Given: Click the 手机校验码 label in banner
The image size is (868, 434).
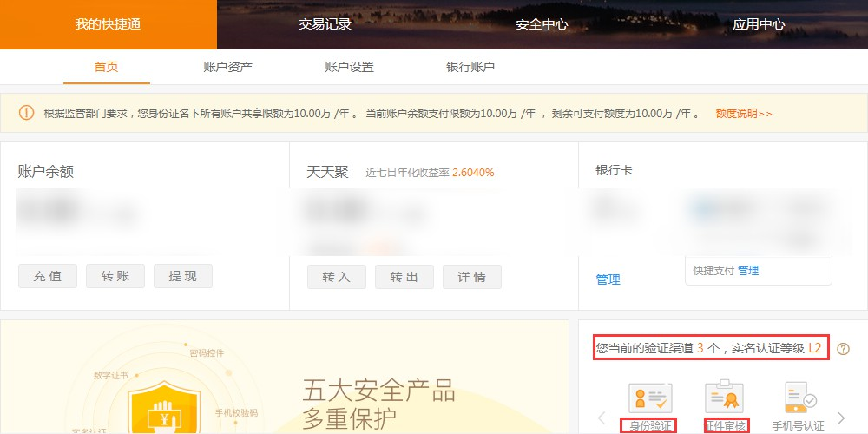Looking at the screenshot, I should click(x=236, y=413).
